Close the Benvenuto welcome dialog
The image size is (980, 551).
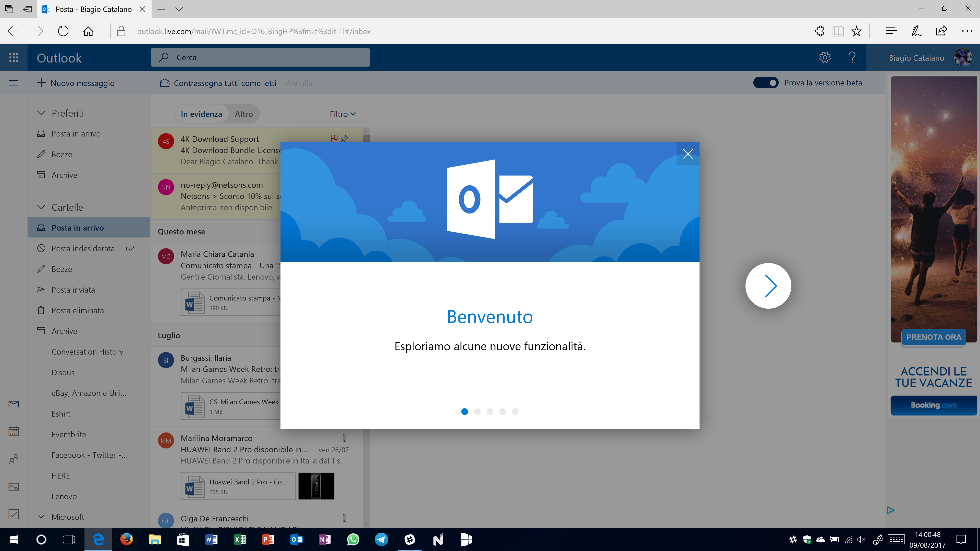(x=688, y=154)
